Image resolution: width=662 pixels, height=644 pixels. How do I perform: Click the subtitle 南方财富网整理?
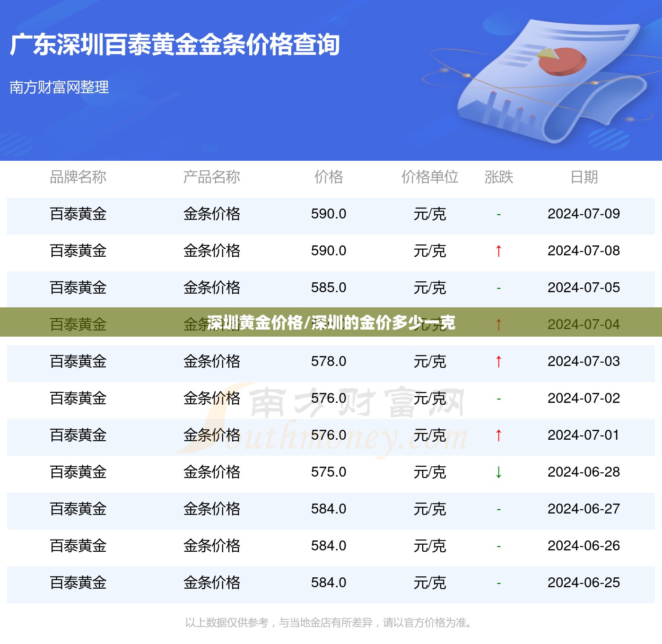pyautogui.click(x=59, y=87)
